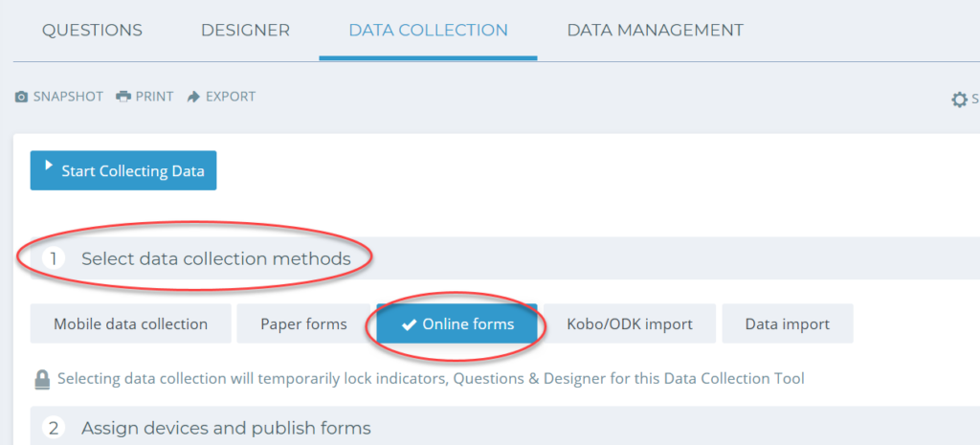Image resolution: width=980 pixels, height=445 pixels.
Task: Click the step 2 number badge
Action: coord(54,428)
